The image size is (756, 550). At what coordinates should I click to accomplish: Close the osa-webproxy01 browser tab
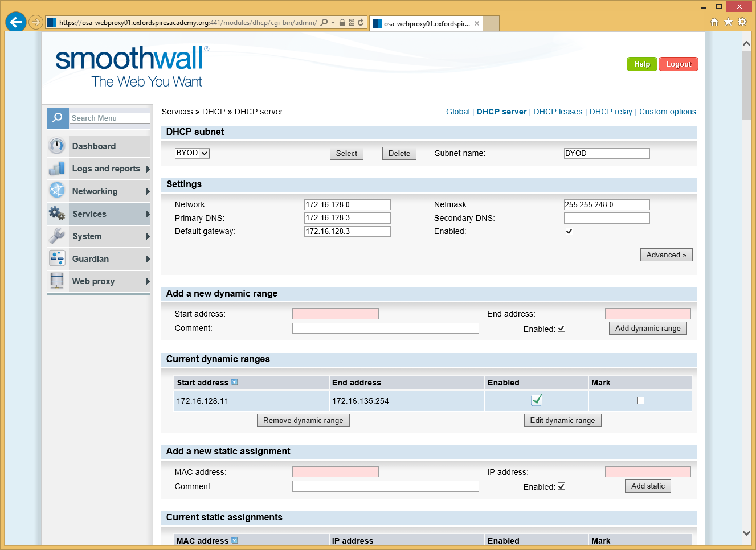[x=477, y=23]
